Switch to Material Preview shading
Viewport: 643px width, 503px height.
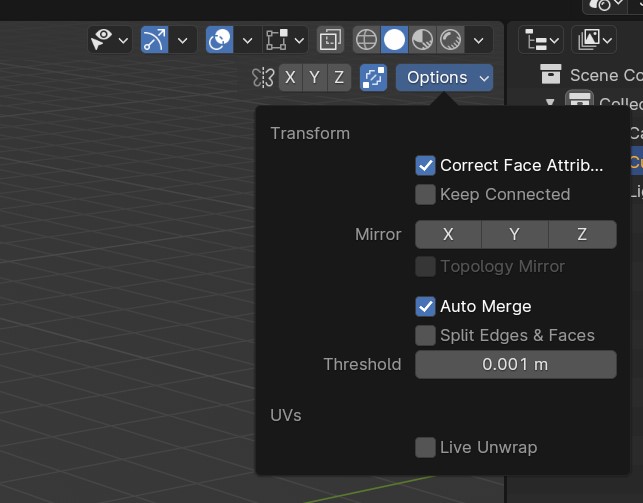coord(423,40)
